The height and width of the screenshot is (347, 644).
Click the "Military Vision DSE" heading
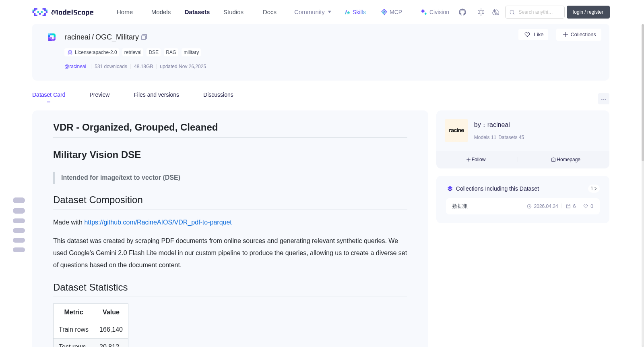pos(97,155)
